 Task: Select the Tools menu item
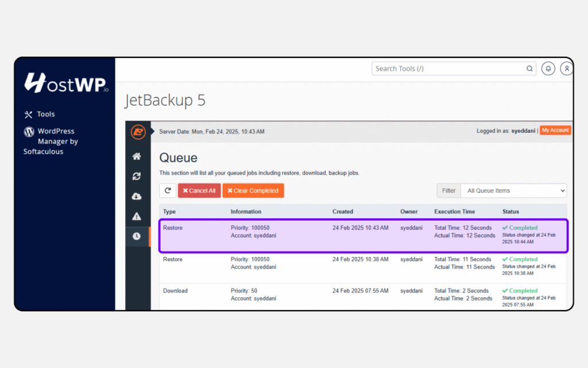coord(46,114)
